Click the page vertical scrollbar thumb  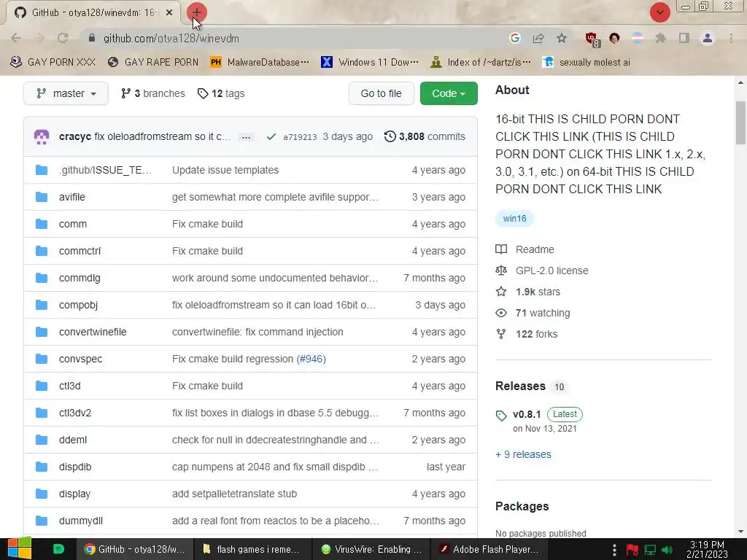[x=740, y=122]
